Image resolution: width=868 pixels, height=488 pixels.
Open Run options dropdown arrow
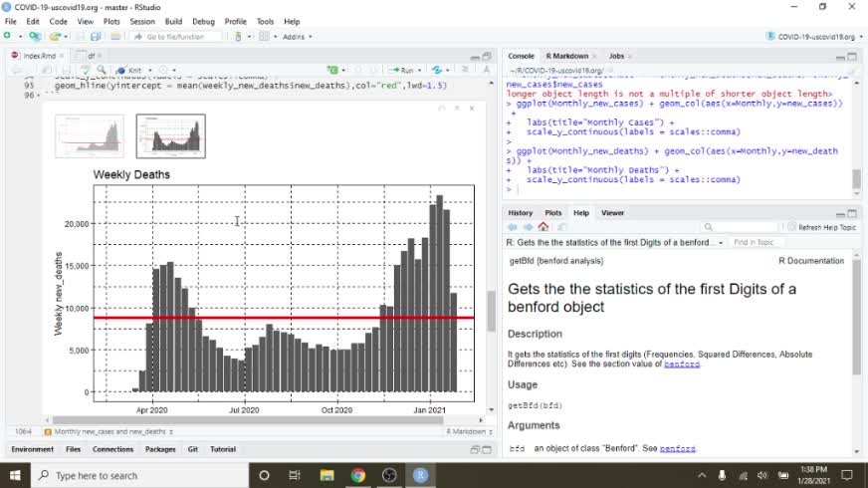pyautogui.click(x=419, y=71)
